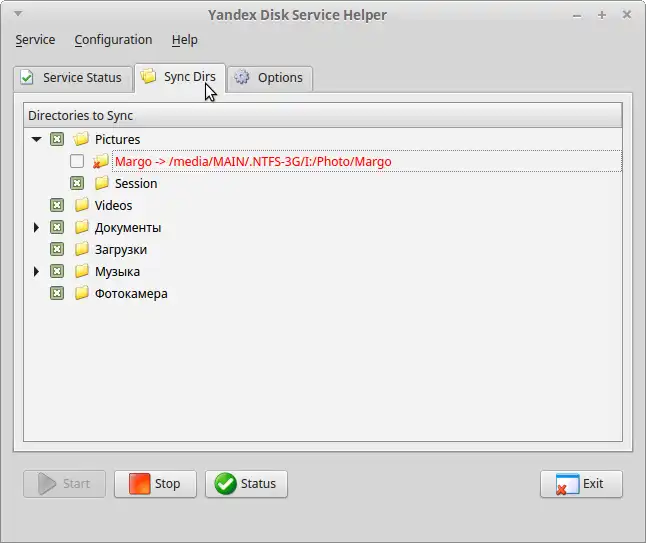Enable the Margo directory checkbox

(x=77, y=161)
